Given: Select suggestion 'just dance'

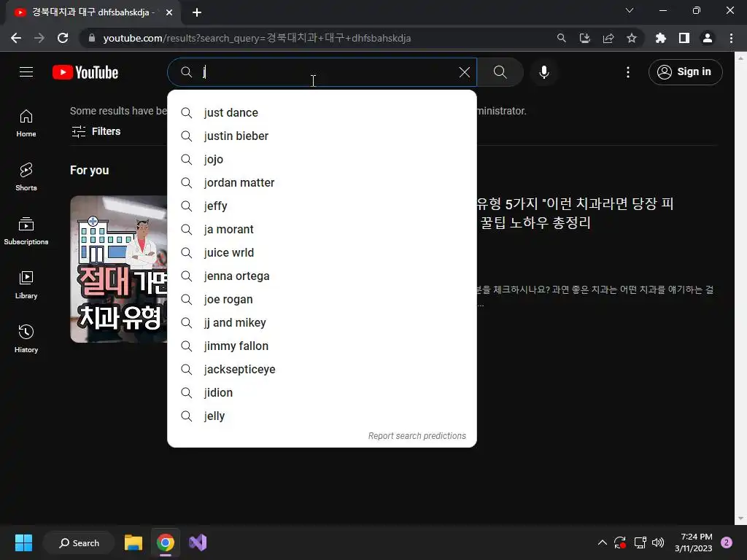Looking at the screenshot, I should tap(322, 113).
